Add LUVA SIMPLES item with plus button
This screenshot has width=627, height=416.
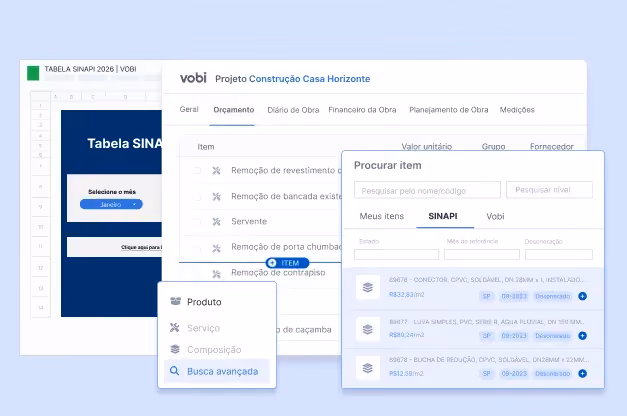[x=582, y=336]
